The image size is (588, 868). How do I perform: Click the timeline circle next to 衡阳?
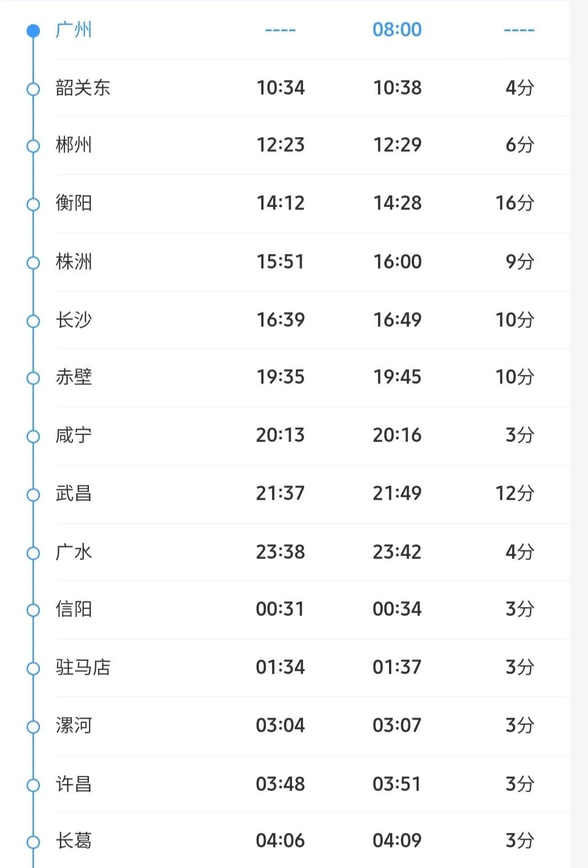pos(34,204)
